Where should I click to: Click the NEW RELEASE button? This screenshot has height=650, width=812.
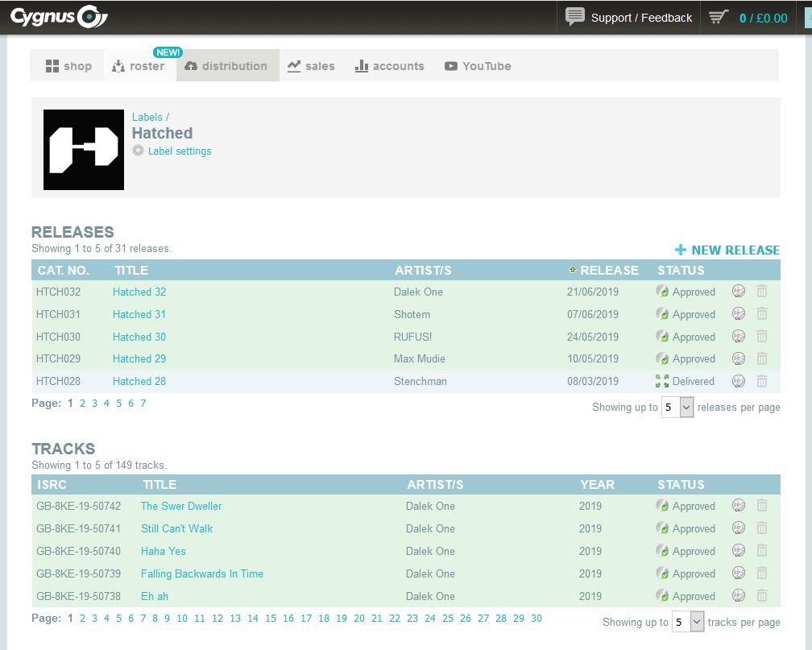click(727, 250)
